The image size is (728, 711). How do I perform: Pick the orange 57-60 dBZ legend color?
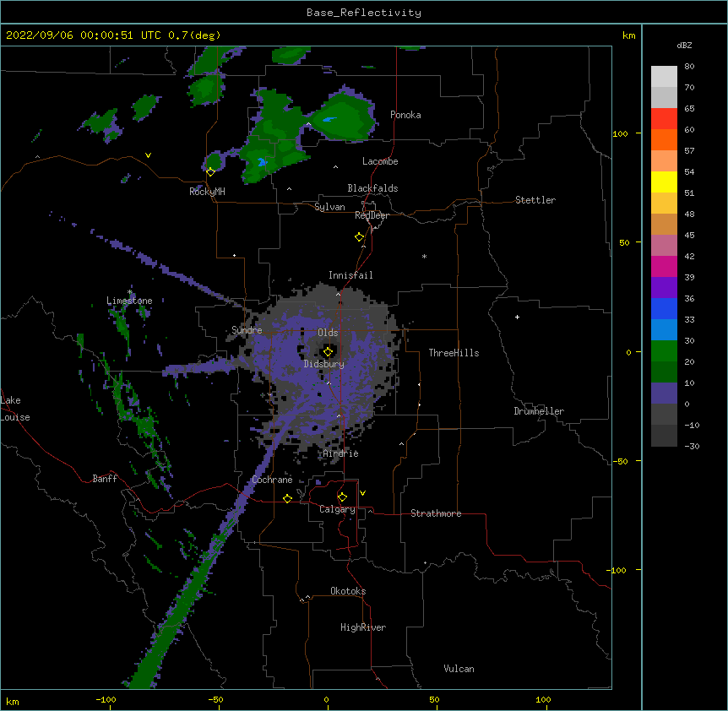click(664, 139)
